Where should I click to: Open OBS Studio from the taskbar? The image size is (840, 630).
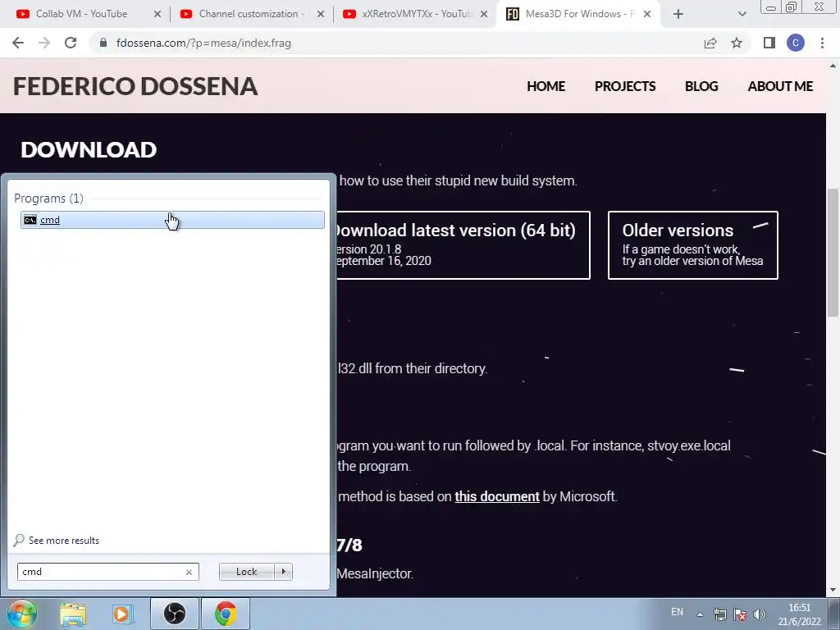click(x=174, y=614)
